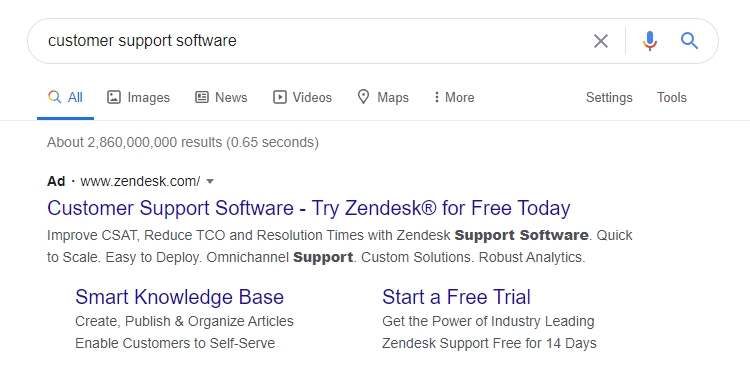Clear the search box with the X icon
This screenshot has width=750, height=376.
(601, 41)
